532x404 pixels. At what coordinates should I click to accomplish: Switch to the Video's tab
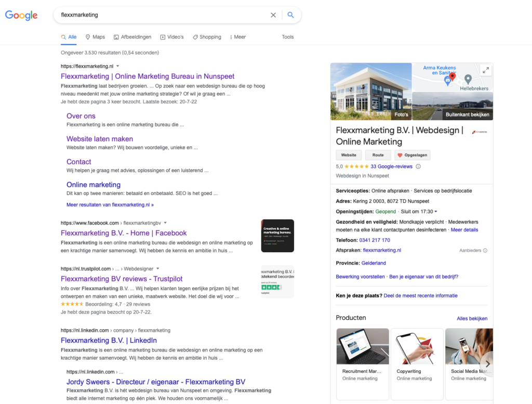pos(172,37)
